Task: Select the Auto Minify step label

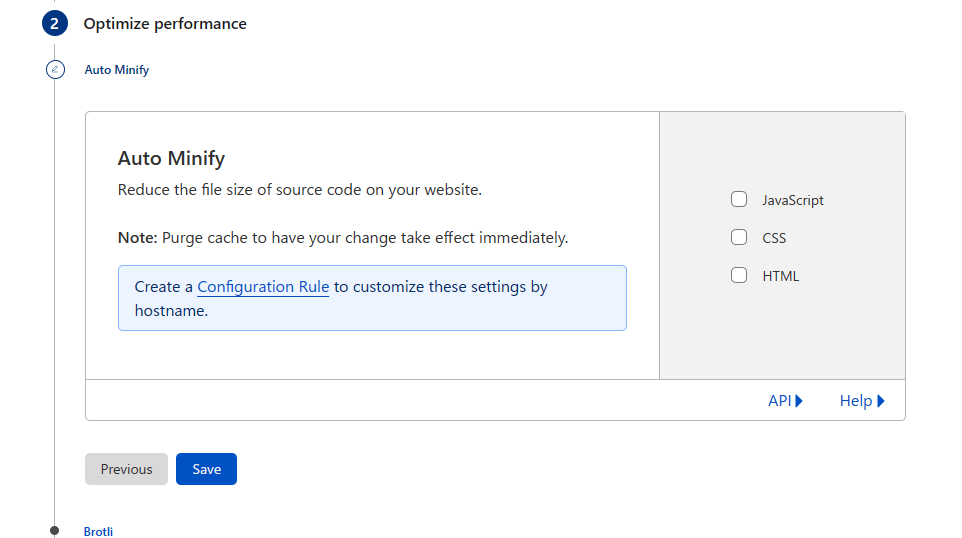Action: click(117, 70)
